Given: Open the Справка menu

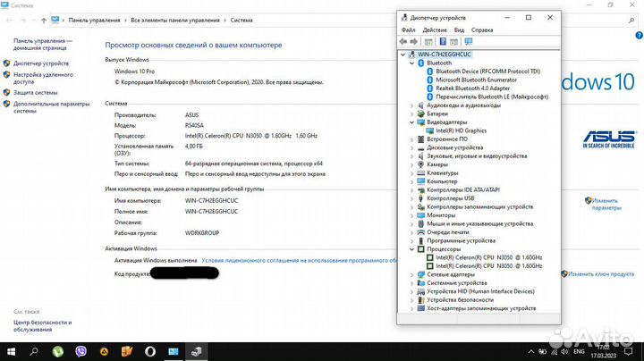Looking at the screenshot, I should [482, 30].
